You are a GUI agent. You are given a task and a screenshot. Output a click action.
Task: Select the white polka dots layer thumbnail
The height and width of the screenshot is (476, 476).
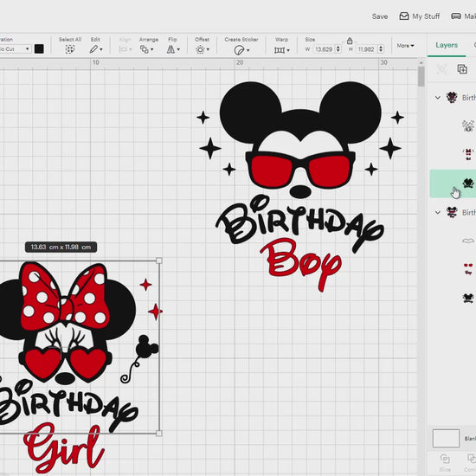pos(468,125)
